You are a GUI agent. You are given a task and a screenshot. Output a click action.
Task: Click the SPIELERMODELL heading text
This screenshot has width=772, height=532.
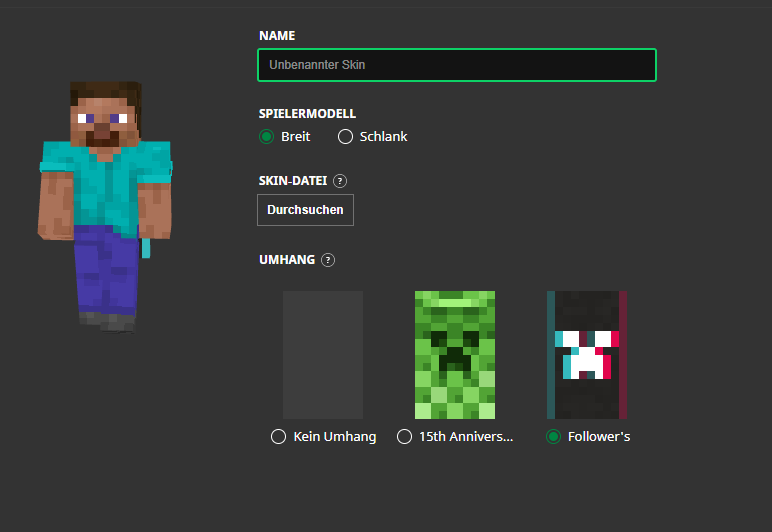click(x=307, y=114)
